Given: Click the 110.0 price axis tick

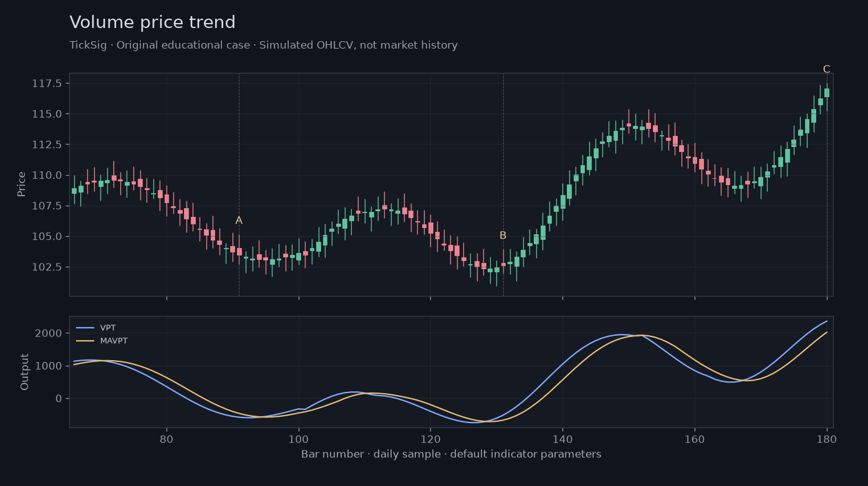Looking at the screenshot, I should point(47,175).
